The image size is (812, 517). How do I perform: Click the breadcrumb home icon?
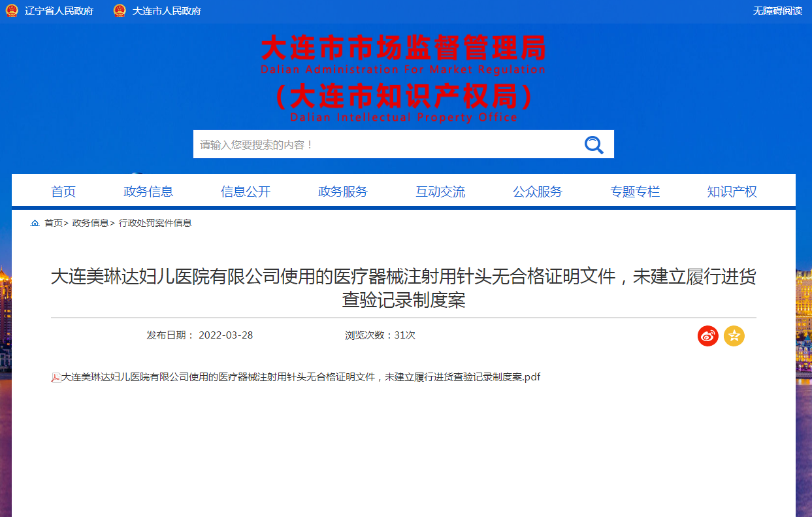coord(35,224)
